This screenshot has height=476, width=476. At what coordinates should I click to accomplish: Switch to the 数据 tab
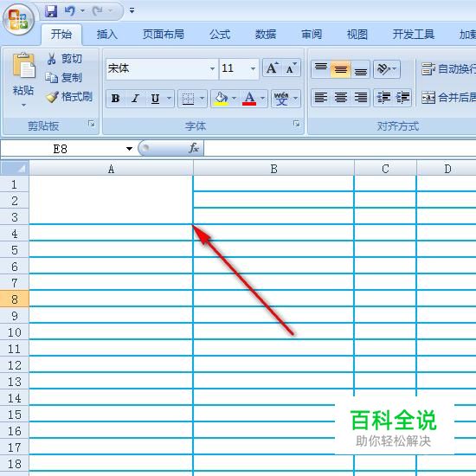click(266, 34)
